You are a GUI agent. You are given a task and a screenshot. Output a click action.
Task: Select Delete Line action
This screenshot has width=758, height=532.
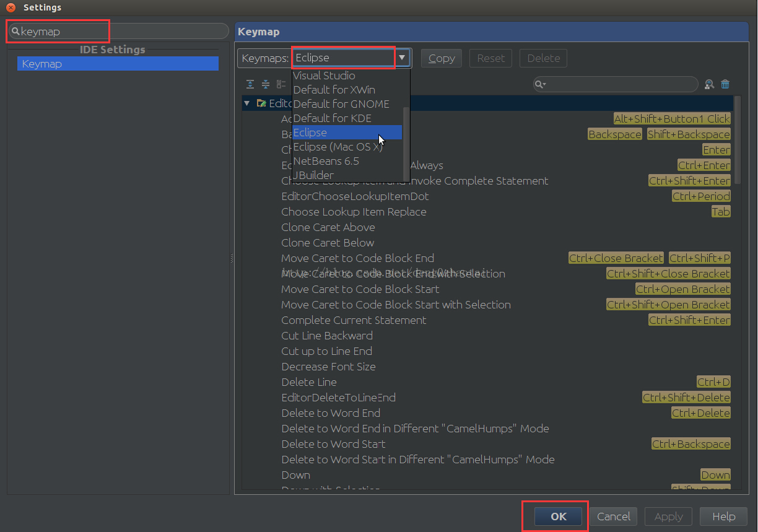tap(309, 382)
